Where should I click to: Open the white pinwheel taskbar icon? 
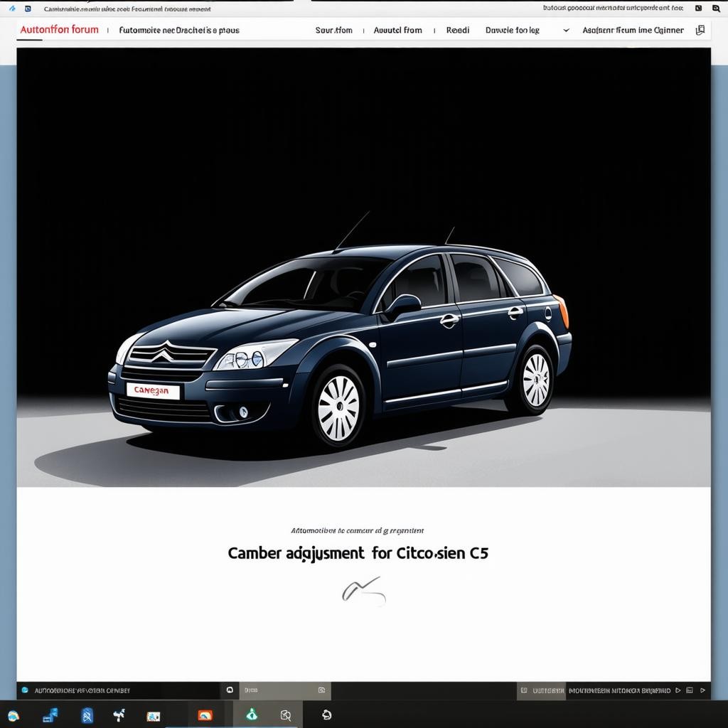coord(119,715)
